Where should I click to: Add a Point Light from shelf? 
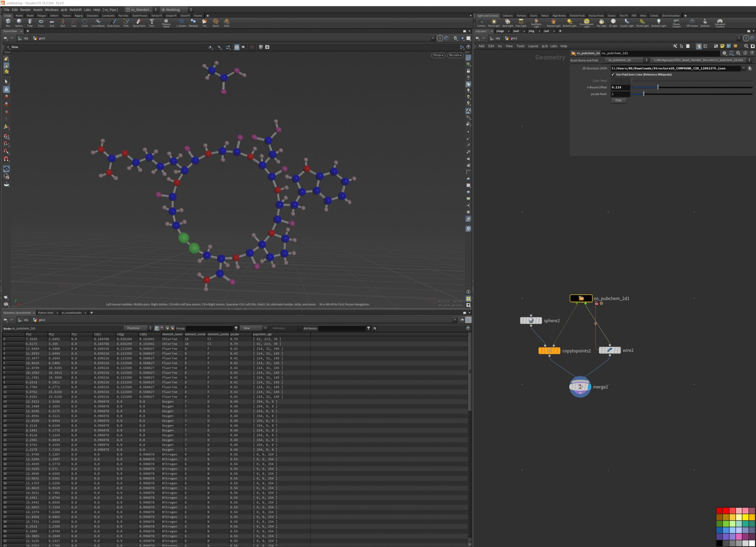494,22
